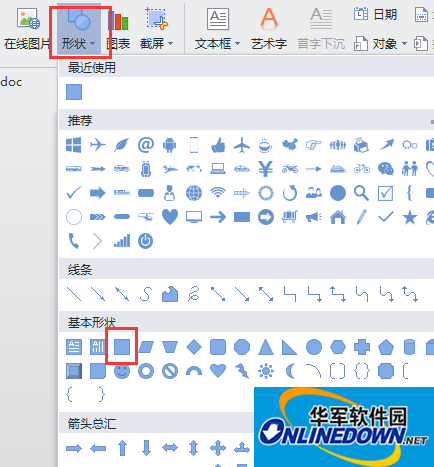Pick the crescent moon basic shape
Screen dimensions: 434x467
[x=290, y=371]
